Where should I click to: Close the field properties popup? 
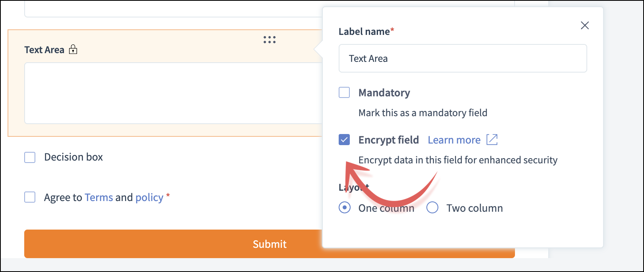(584, 25)
